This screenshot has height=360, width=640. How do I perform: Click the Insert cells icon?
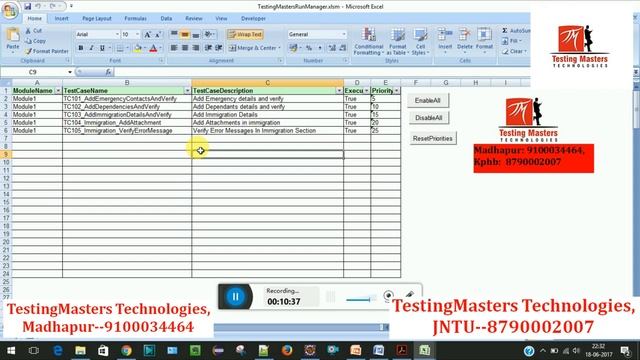click(445, 35)
